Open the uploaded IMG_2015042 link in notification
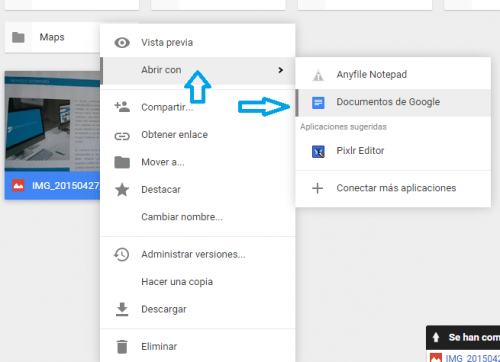Image resolution: width=500 pixels, height=362 pixels. [x=473, y=358]
